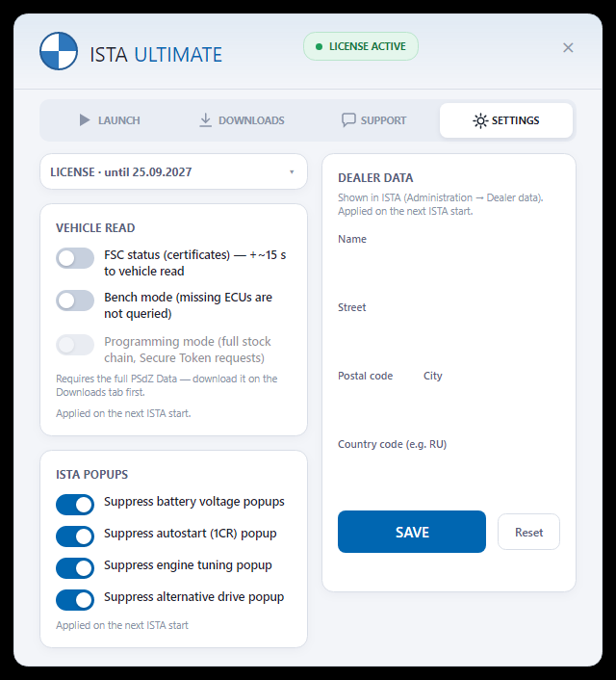Click the City input field

[492, 405]
